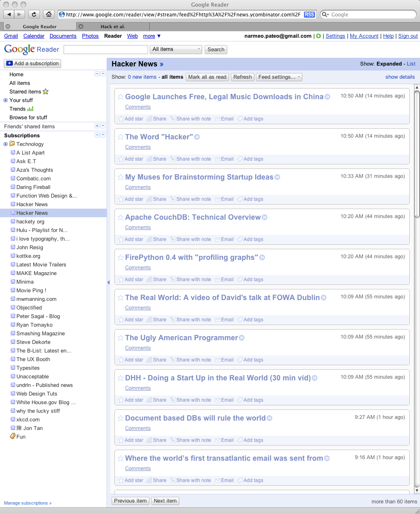Open Gmail from the top navigation

coord(11,36)
